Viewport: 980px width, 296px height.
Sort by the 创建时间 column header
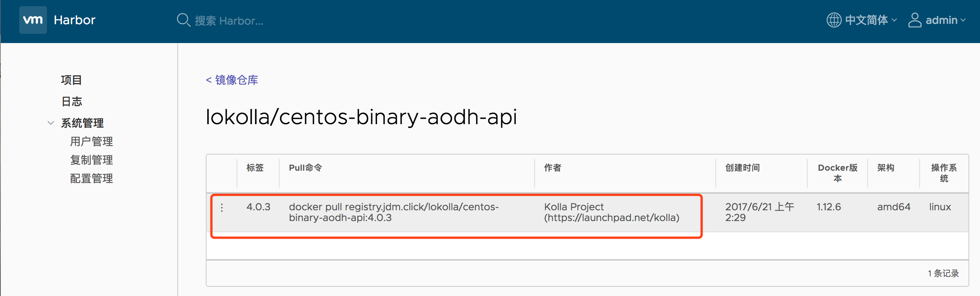pos(743,168)
